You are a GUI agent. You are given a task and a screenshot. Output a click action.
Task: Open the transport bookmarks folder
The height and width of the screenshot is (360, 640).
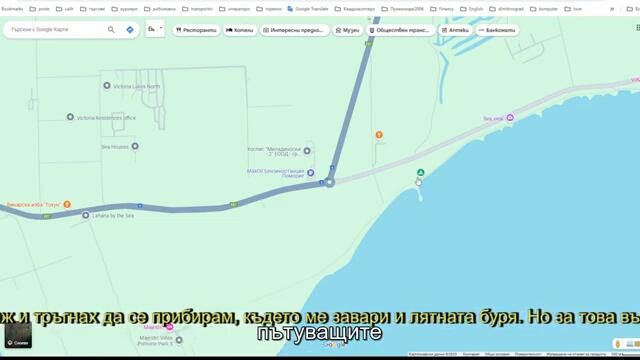click(x=198, y=9)
